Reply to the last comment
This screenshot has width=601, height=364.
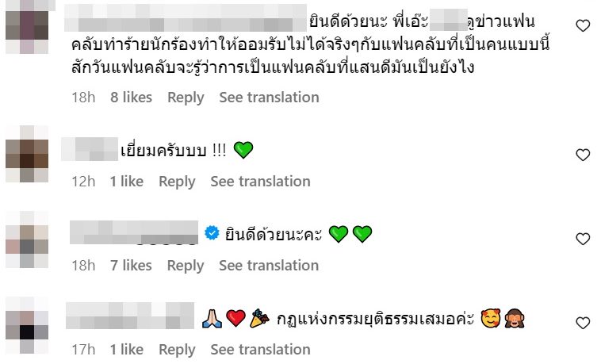coord(177,350)
